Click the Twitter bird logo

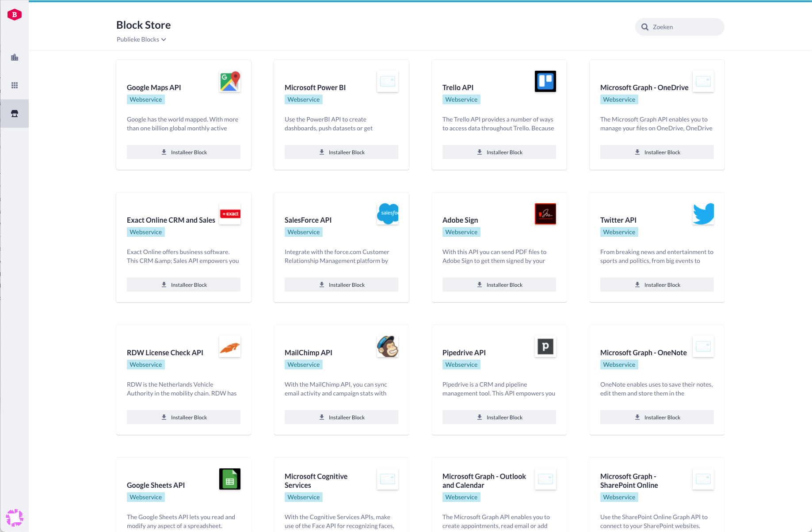[x=703, y=214]
